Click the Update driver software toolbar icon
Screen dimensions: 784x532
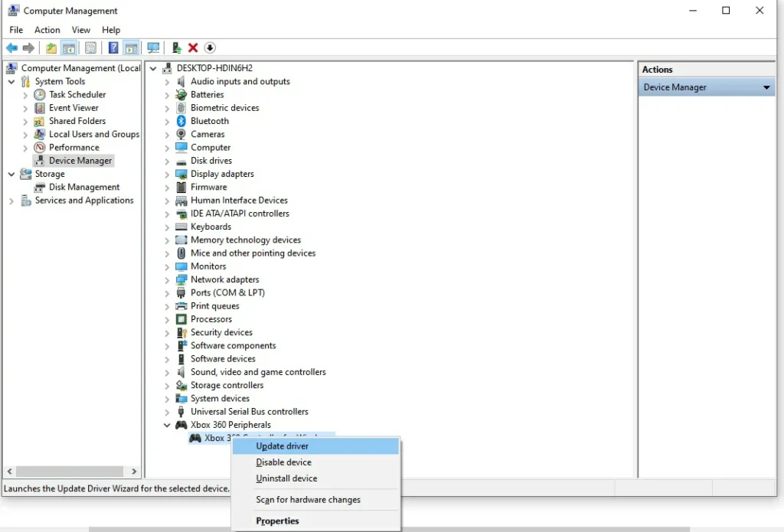tap(175, 47)
